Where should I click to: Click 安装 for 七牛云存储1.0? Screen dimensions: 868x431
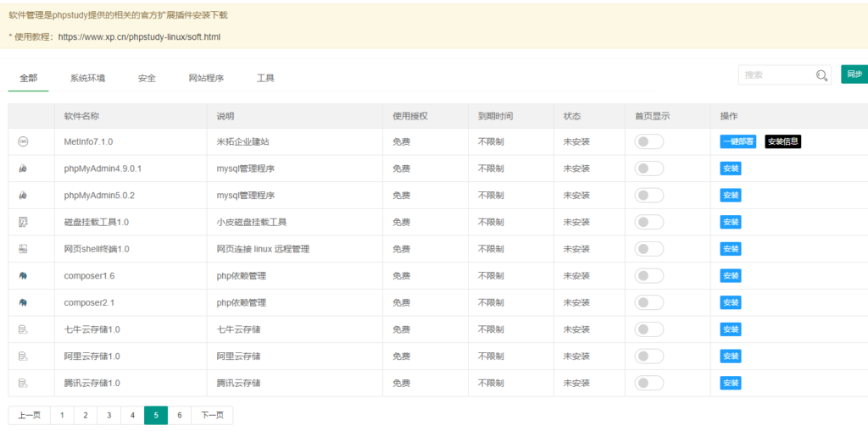point(731,329)
